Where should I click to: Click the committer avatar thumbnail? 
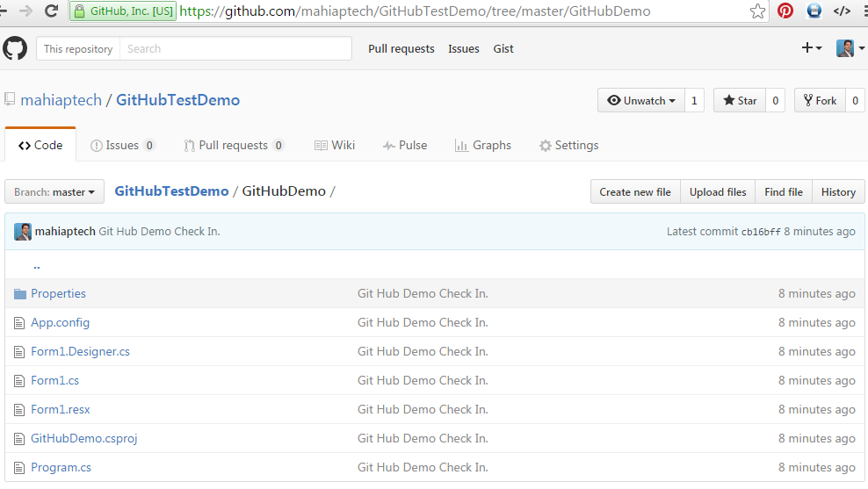coord(23,231)
